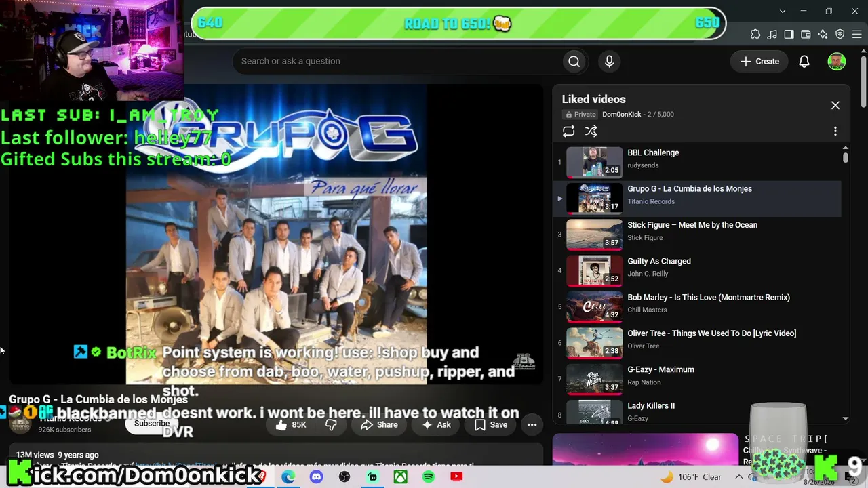This screenshot has width=868, height=488.
Task: Open the browser hamburger menu
Action: click(857, 34)
